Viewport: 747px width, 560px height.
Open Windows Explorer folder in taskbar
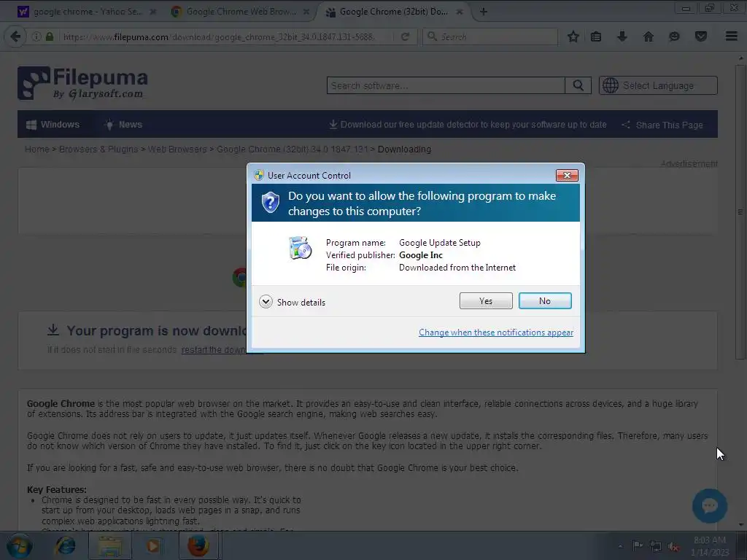point(110,545)
